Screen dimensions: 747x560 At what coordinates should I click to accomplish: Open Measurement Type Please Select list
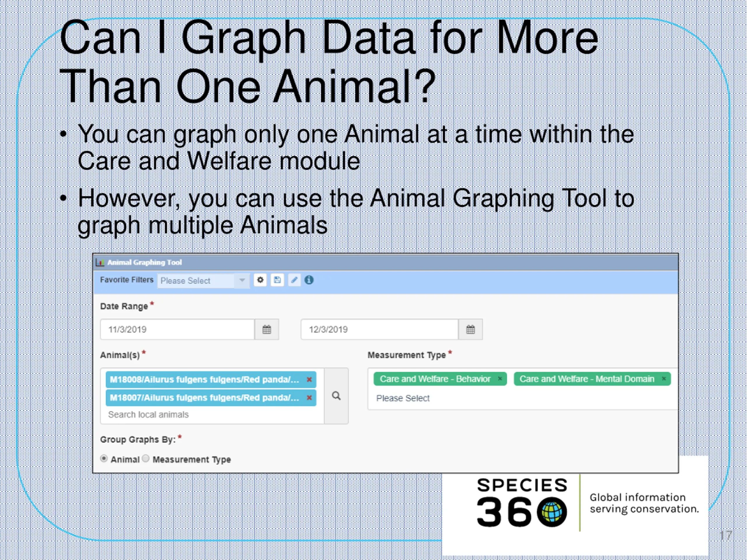(x=403, y=398)
